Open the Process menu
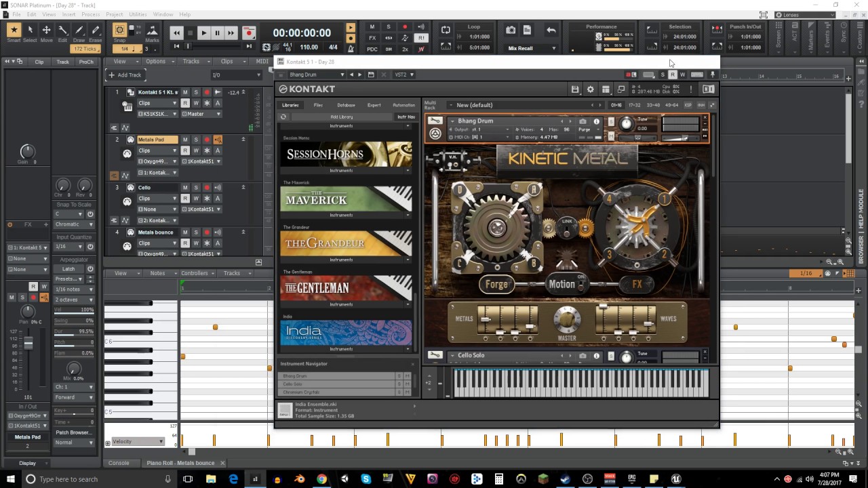Image resolution: width=868 pixels, height=488 pixels. [91, 14]
